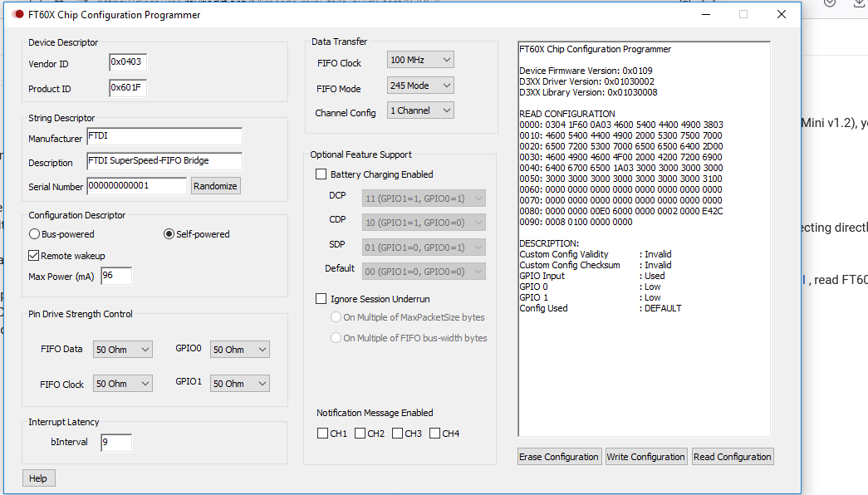Click the Randomize serial number button
Screen dimensions: 868x495
pos(215,186)
